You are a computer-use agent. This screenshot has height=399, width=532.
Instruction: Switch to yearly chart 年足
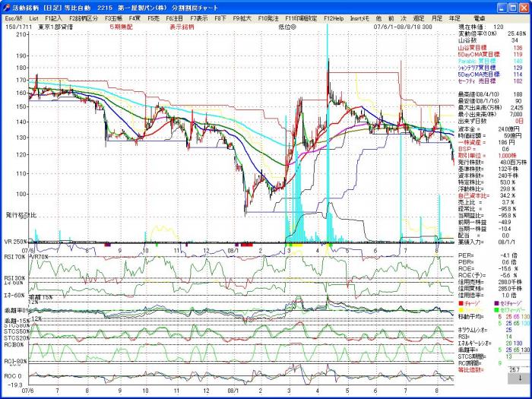pos(454,18)
